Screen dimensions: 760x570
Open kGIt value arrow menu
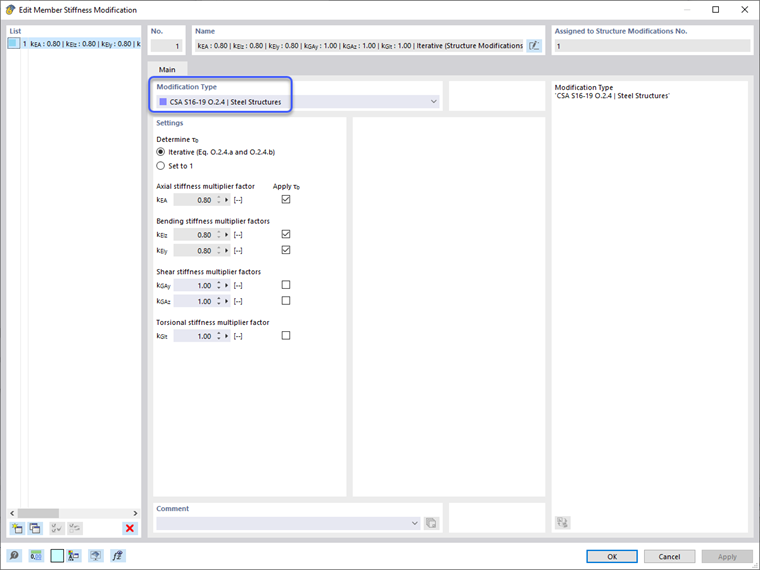pyautogui.click(x=226, y=336)
